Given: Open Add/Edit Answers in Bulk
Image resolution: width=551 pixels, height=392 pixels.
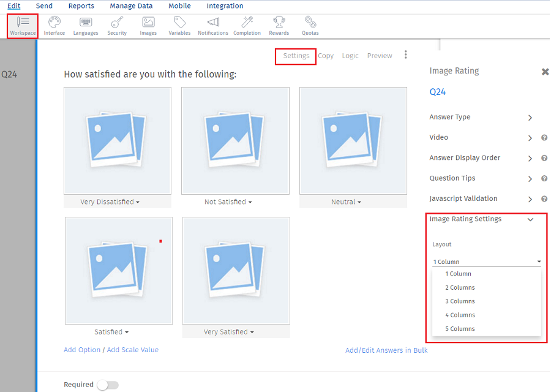Looking at the screenshot, I should coord(386,350).
